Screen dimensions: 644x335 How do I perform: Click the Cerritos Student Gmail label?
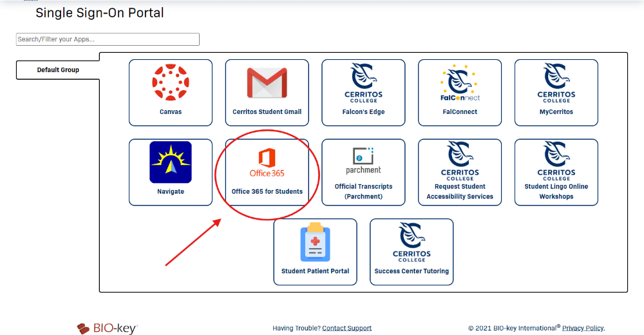pos(267,112)
